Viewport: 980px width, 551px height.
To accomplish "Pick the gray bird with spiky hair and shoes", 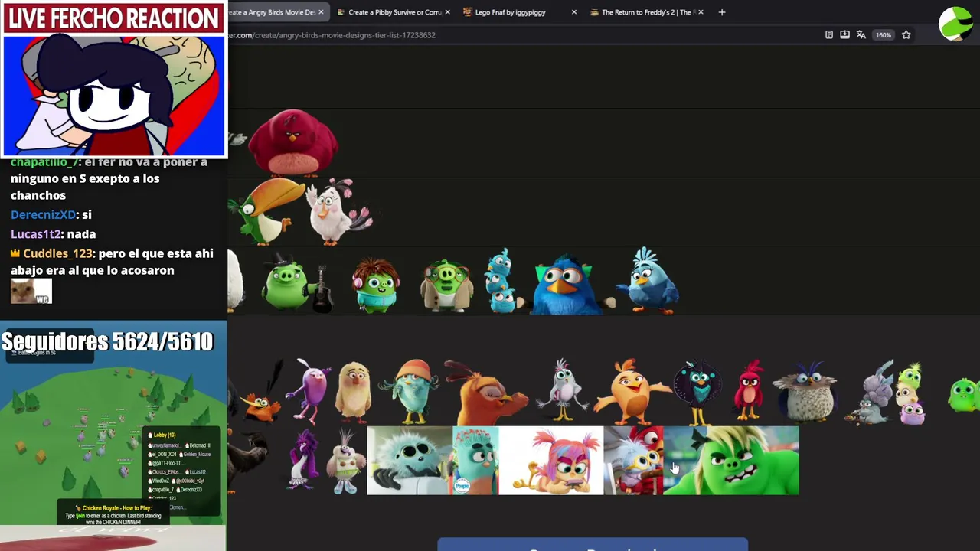I will coord(346,461).
